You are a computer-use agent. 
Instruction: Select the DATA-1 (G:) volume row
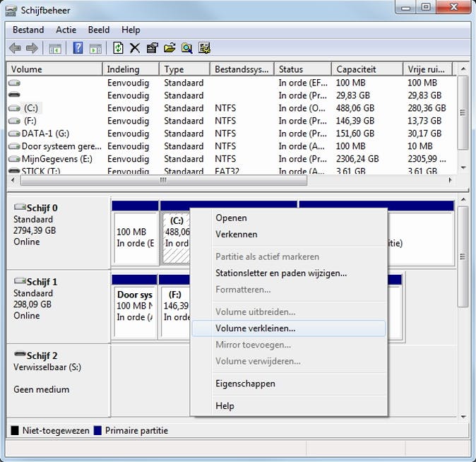45,134
